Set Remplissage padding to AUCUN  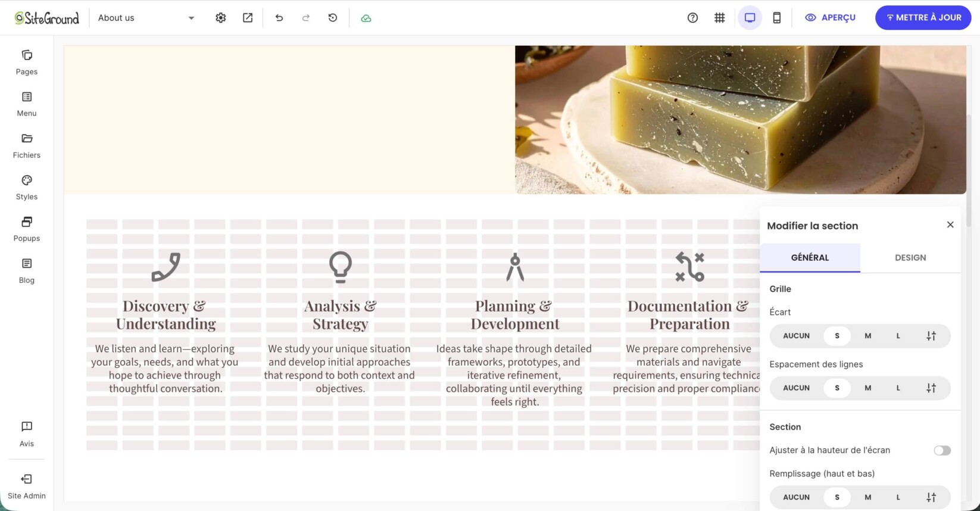point(797,497)
